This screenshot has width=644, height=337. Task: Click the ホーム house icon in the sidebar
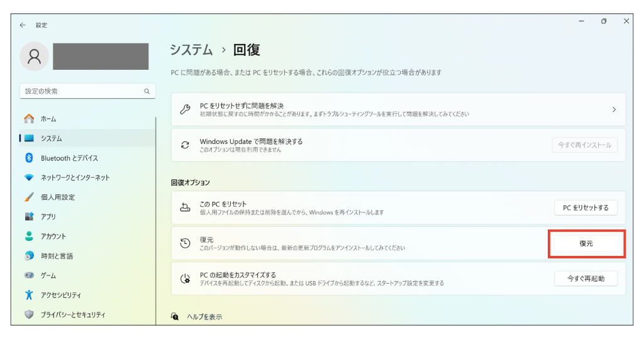click(29, 119)
